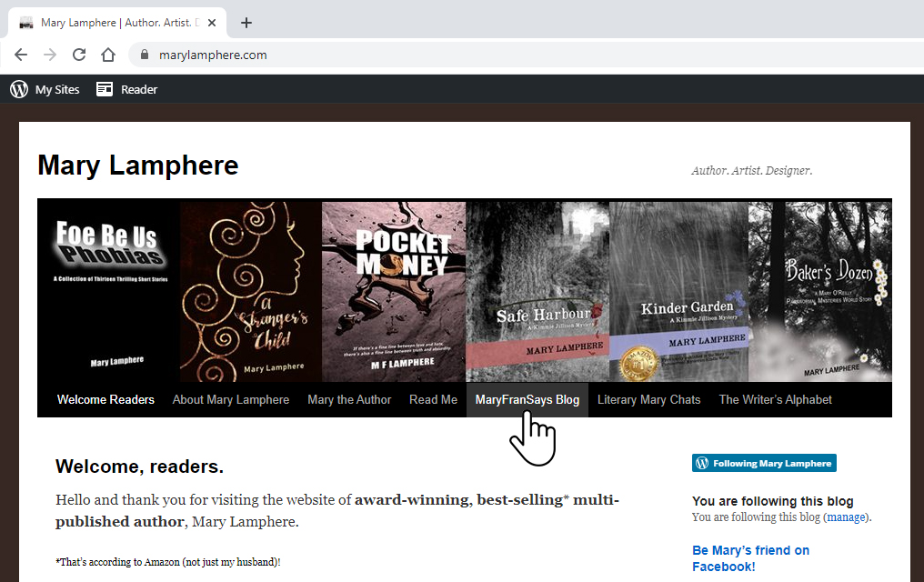924x582 pixels.
Task: Open the Read Me menu item
Action: click(x=433, y=399)
